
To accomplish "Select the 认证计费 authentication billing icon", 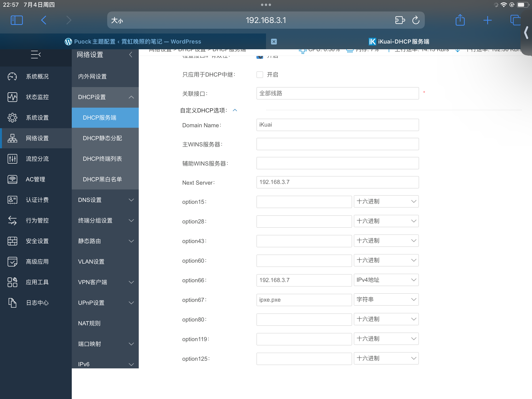I will (12, 200).
